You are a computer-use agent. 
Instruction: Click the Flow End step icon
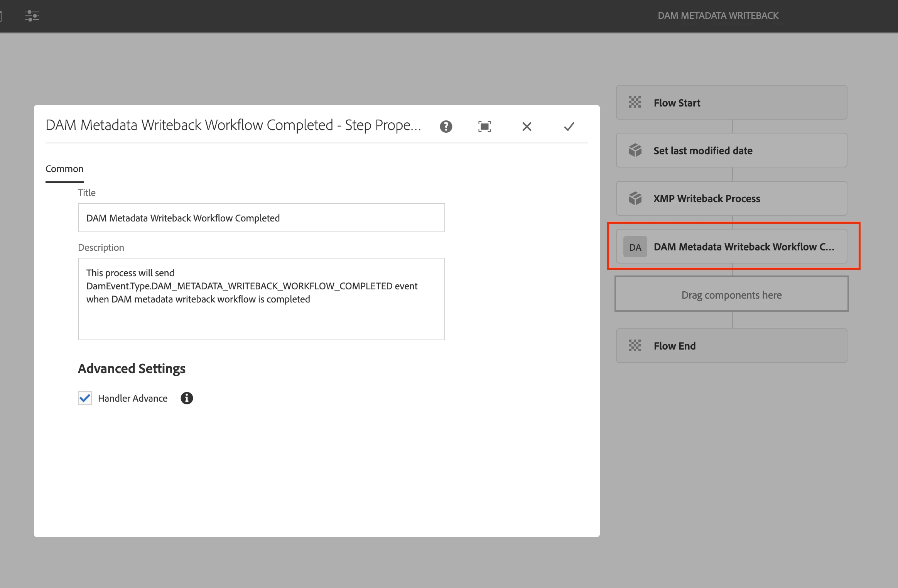[635, 346]
